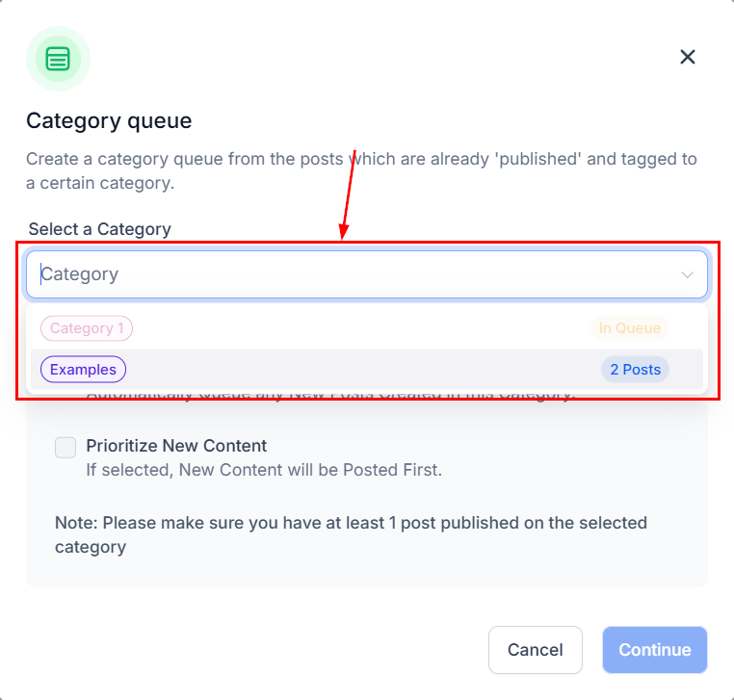The image size is (734, 700).
Task: Enable the Prioritize New Content checkbox
Action: pyautogui.click(x=66, y=447)
